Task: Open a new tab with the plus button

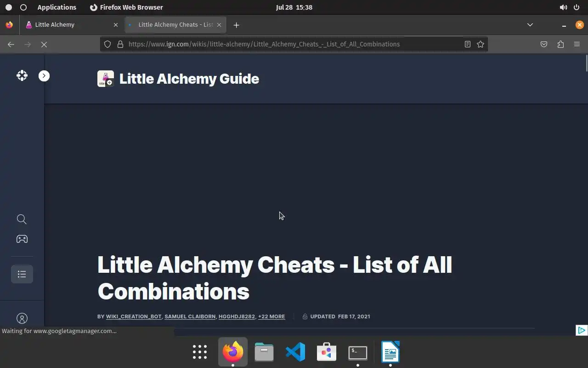Action: pos(236,25)
